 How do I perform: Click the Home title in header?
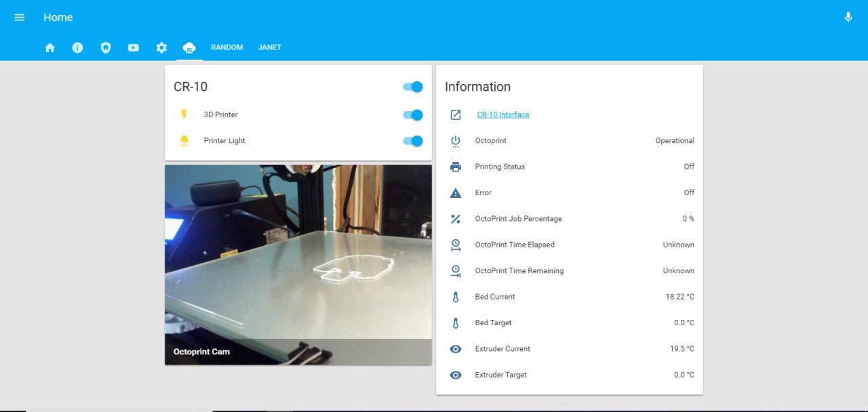[58, 18]
